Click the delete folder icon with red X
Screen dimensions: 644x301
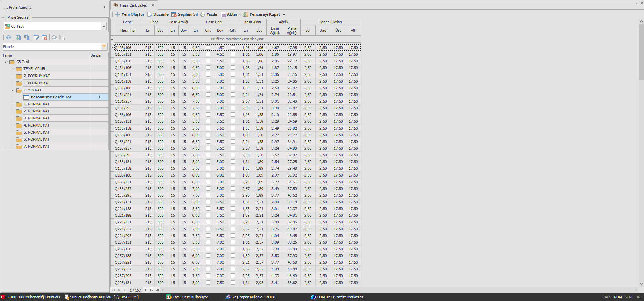tap(44, 37)
